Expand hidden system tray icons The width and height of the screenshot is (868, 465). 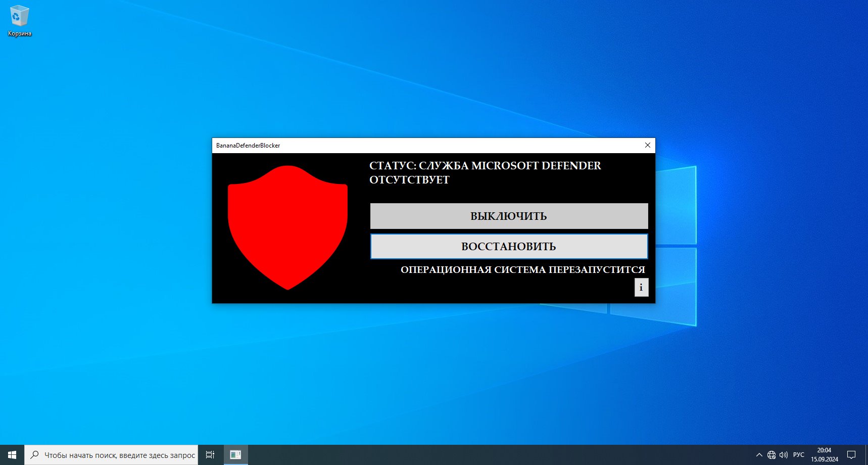(x=759, y=455)
